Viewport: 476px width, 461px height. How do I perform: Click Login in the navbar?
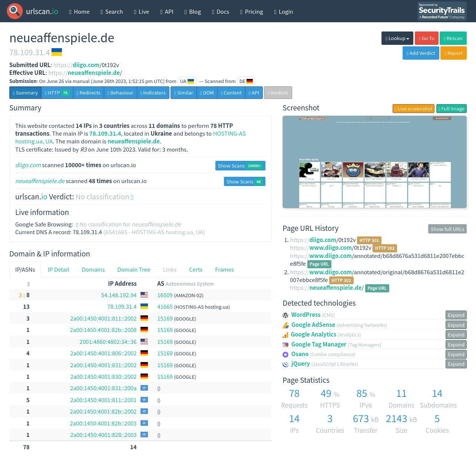pos(284,11)
